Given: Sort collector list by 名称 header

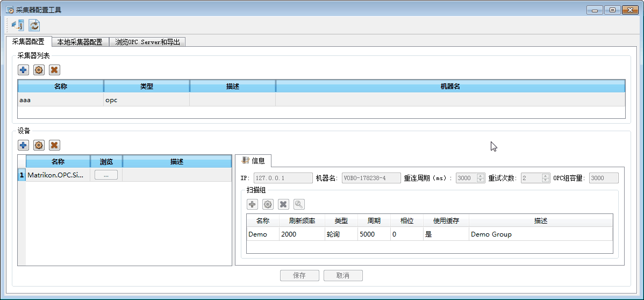Looking at the screenshot, I should click(x=61, y=87).
